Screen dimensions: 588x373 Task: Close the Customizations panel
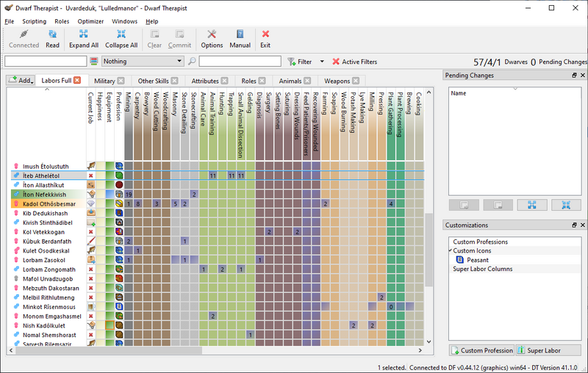click(583, 225)
